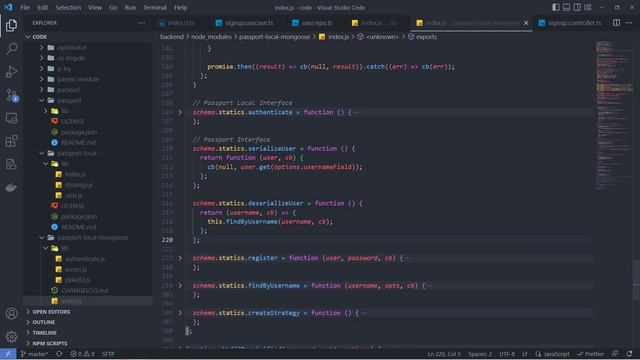This screenshot has height=360, width=640.
Task: Click Ln 220, Col 5 cursor position
Action: coord(444,354)
